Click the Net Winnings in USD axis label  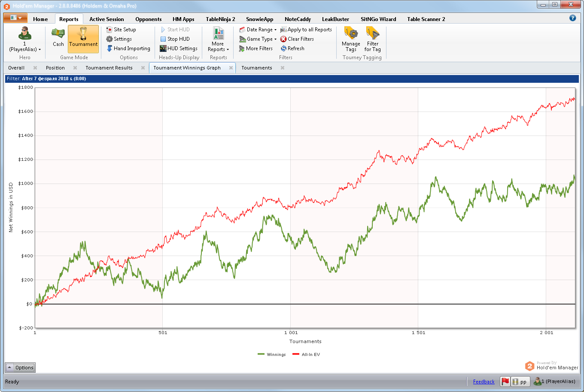click(x=11, y=207)
